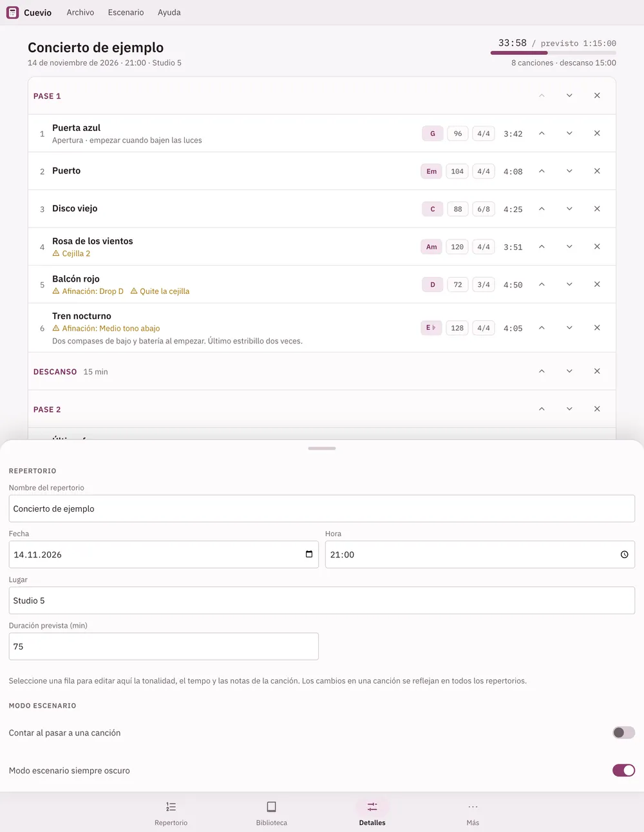Click Afinación: Medio tono abajo warning
The height and width of the screenshot is (832, 644).
click(x=106, y=328)
